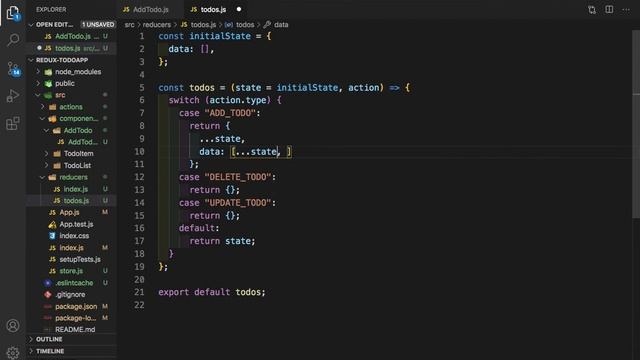Expand the Outline panel

(31, 340)
